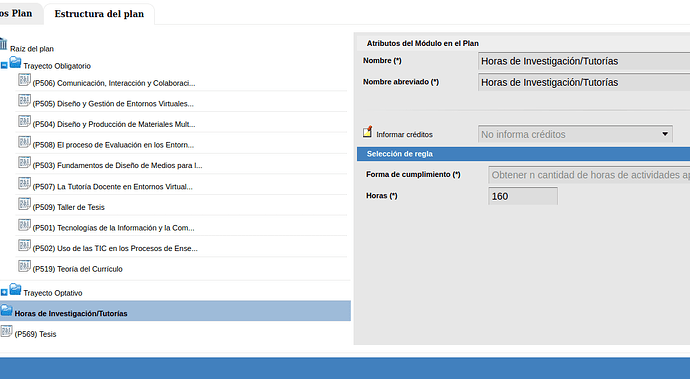Select Raíz del plan tree node
This screenshot has height=379, width=690.
[32, 49]
